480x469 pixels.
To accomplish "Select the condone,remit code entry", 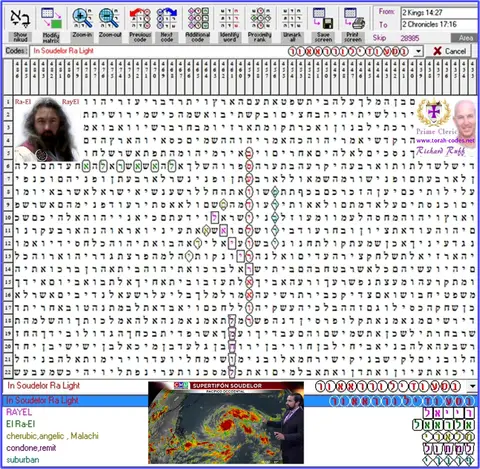I will [x=31, y=448].
